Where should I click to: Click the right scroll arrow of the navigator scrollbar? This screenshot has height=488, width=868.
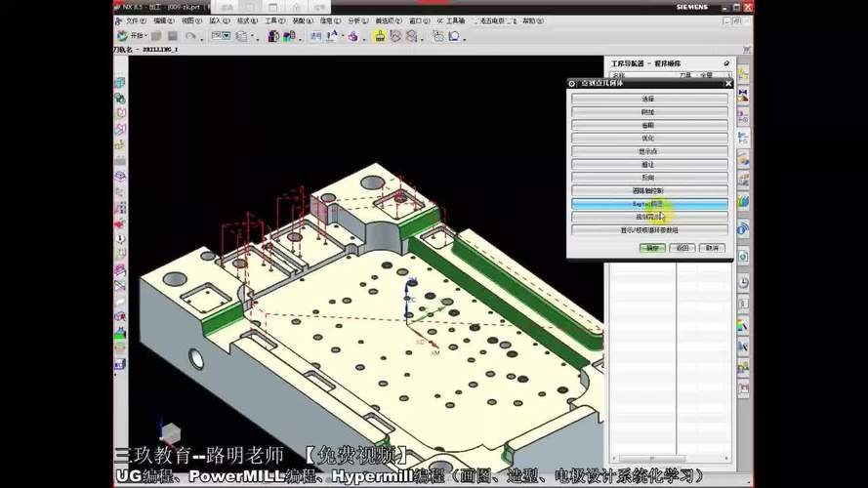(x=726, y=459)
